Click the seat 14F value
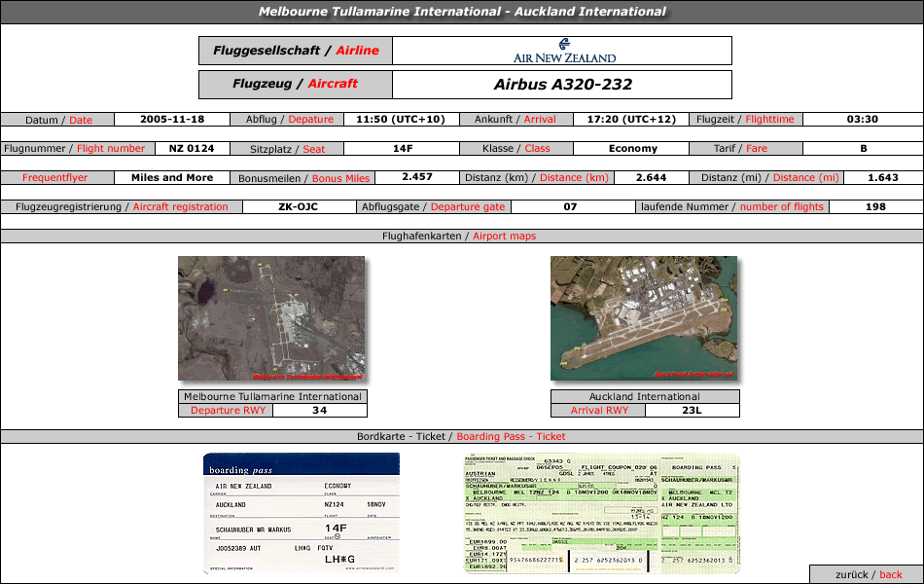 [x=403, y=149]
